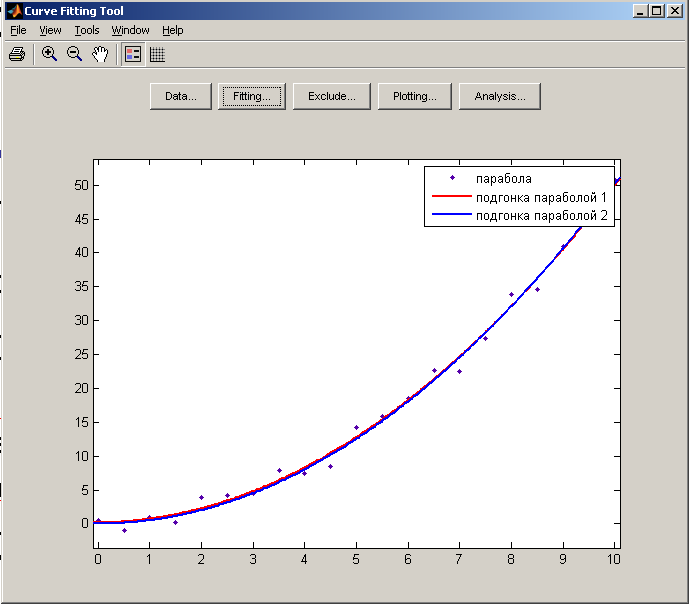
Task: Select the Zoom In magnifier tool
Action: pos(49,54)
